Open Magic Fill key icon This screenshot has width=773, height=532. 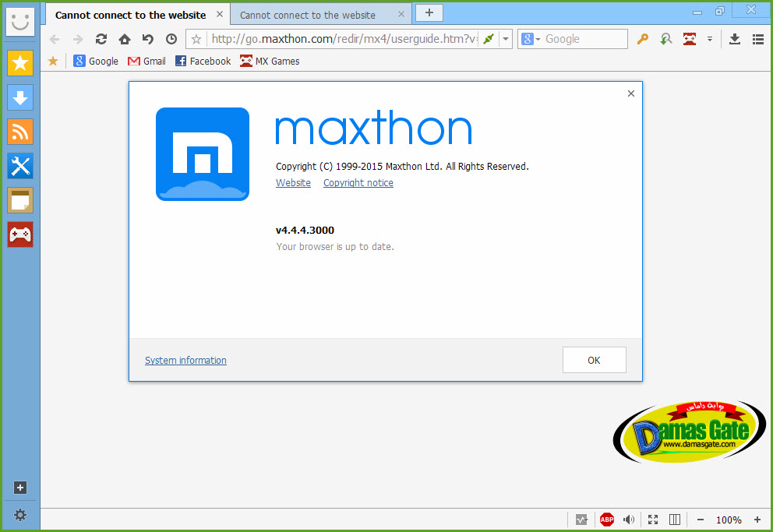(642, 39)
